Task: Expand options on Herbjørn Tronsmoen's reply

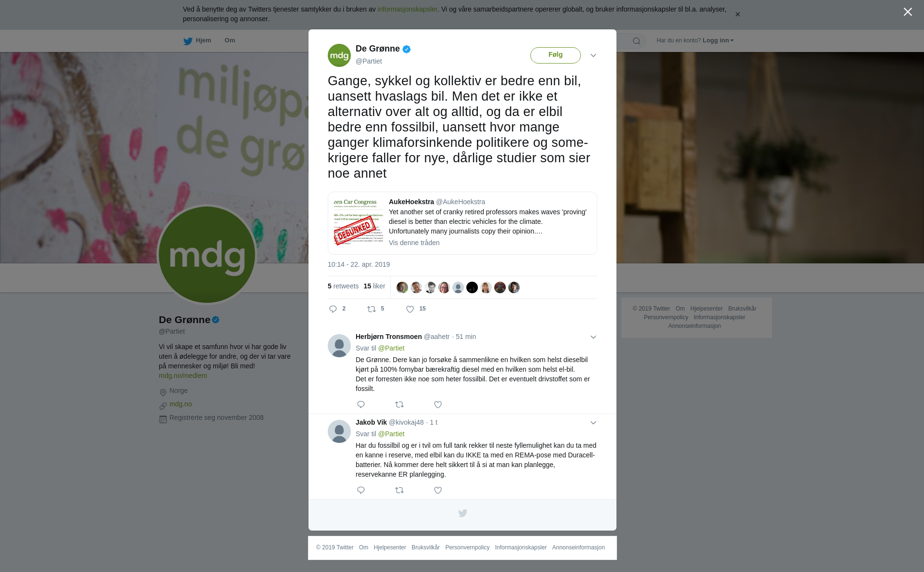Action: (593, 337)
